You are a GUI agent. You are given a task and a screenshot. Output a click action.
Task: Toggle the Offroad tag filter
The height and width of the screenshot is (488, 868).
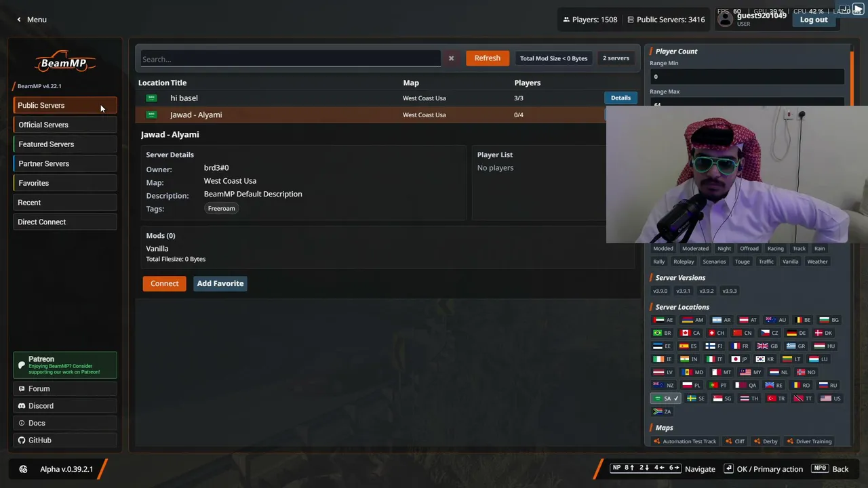[749, 249]
